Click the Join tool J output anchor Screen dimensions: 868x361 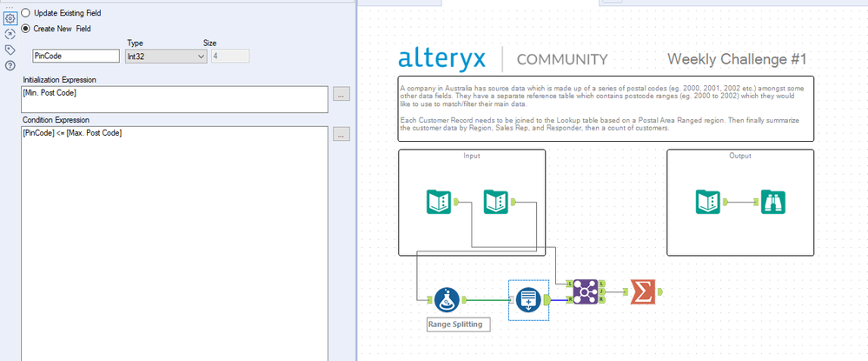coord(602,291)
